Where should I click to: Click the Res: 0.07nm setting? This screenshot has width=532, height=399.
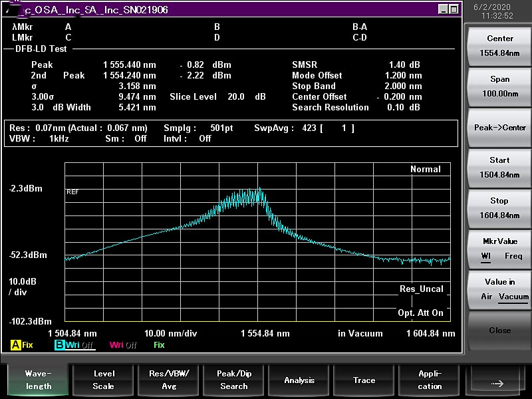coord(78,128)
